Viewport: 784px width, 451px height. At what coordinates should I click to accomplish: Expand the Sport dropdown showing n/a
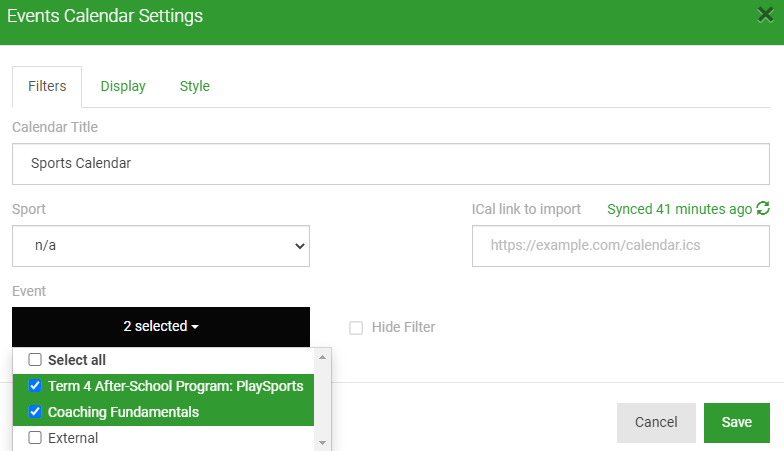click(x=161, y=246)
